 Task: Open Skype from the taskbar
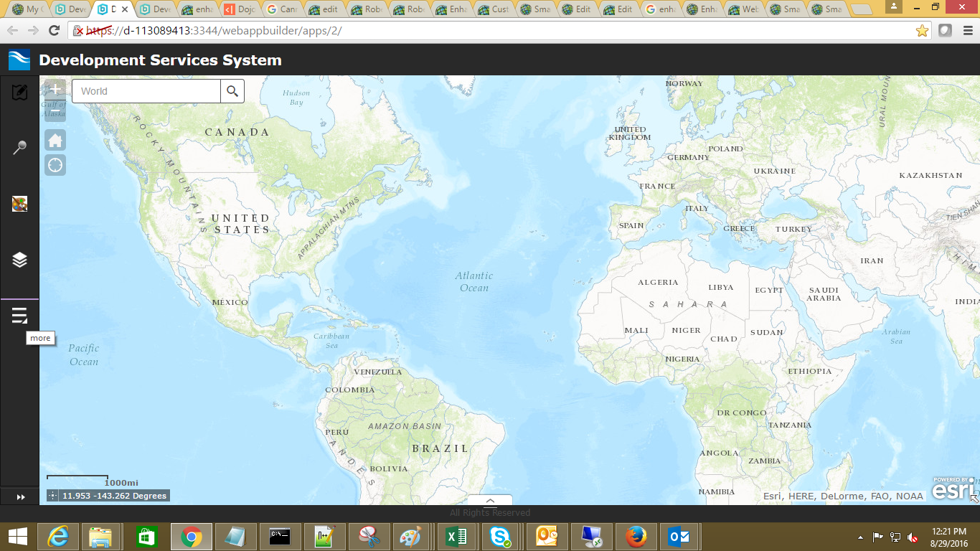click(500, 537)
